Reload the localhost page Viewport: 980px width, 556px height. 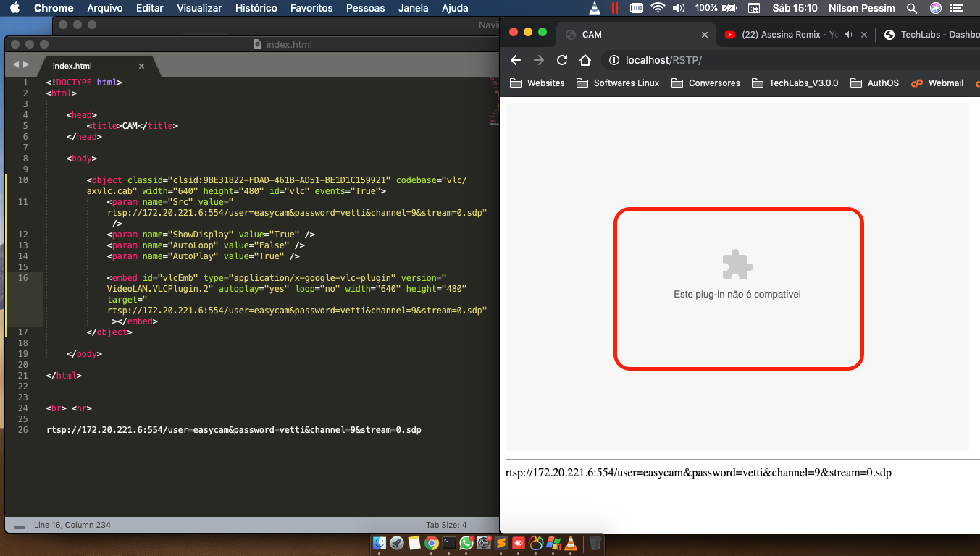(562, 60)
